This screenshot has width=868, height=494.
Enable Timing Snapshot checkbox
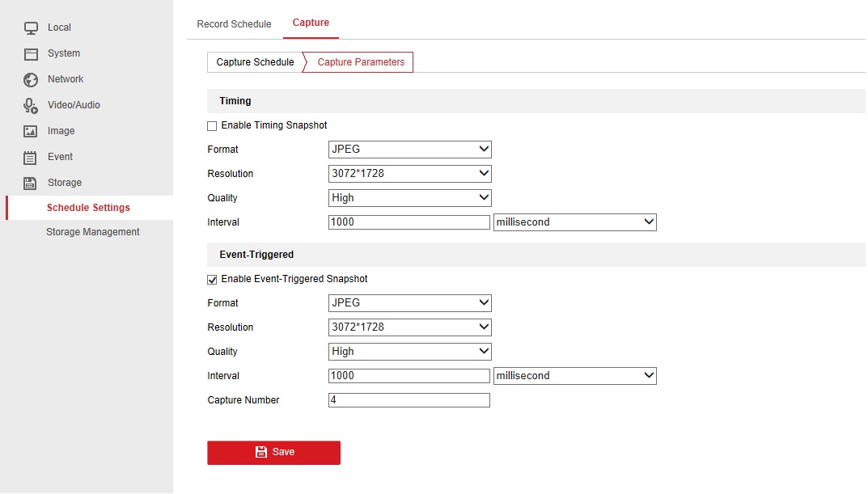pyautogui.click(x=212, y=126)
